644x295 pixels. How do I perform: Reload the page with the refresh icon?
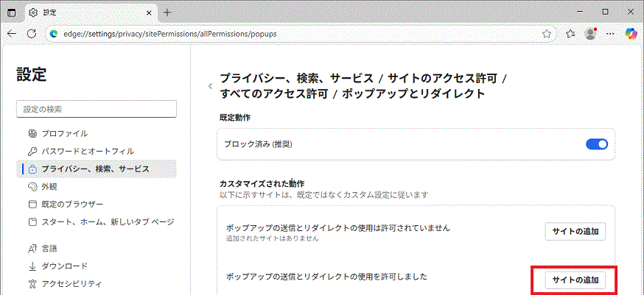coord(32,34)
